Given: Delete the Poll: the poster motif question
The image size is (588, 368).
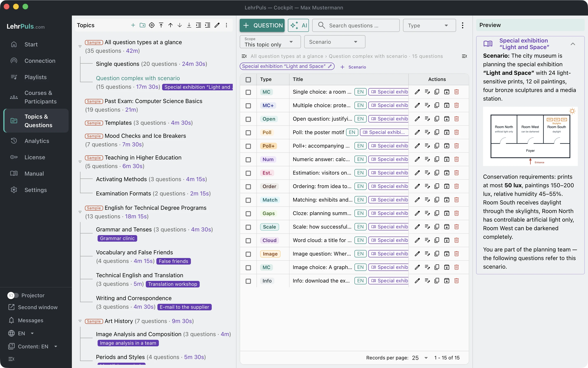Looking at the screenshot, I should 456,132.
